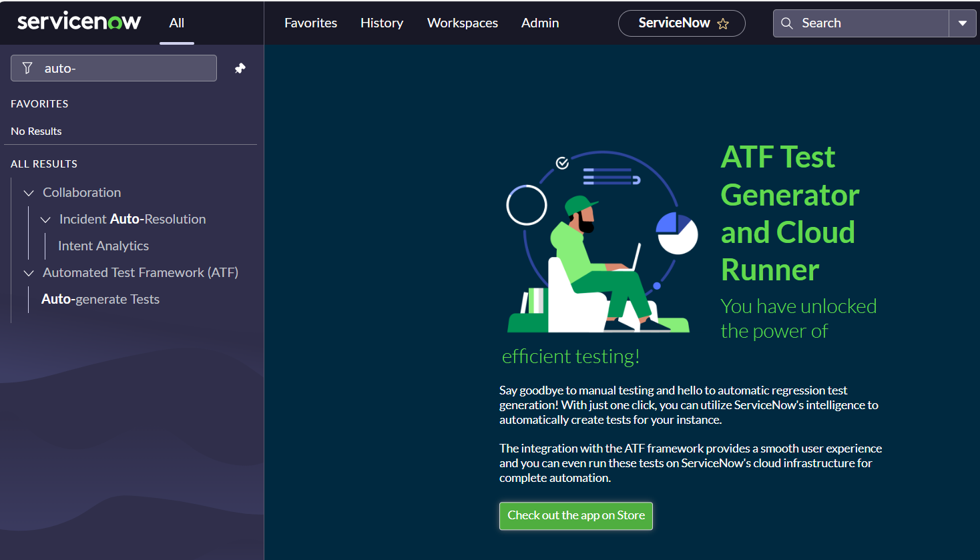Open the All menu tab
This screenshot has width=980, height=560.
pos(176,23)
